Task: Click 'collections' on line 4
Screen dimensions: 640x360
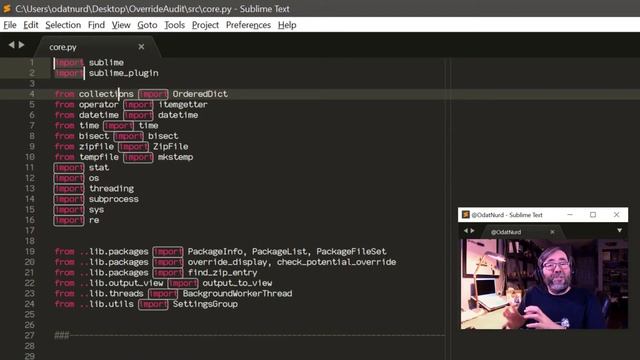Action: (106, 94)
